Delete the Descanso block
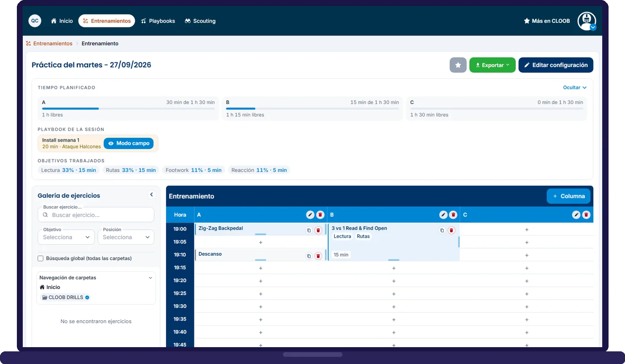625x364 pixels. pos(318,256)
